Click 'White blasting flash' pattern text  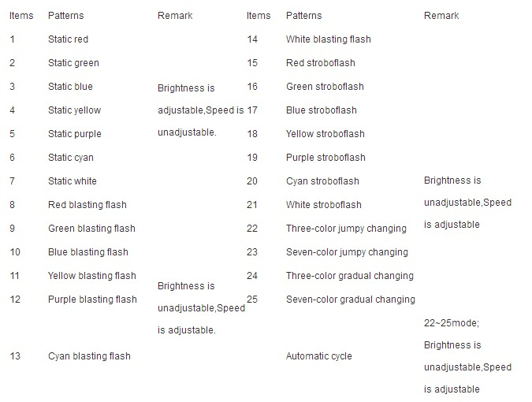tap(328, 39)
